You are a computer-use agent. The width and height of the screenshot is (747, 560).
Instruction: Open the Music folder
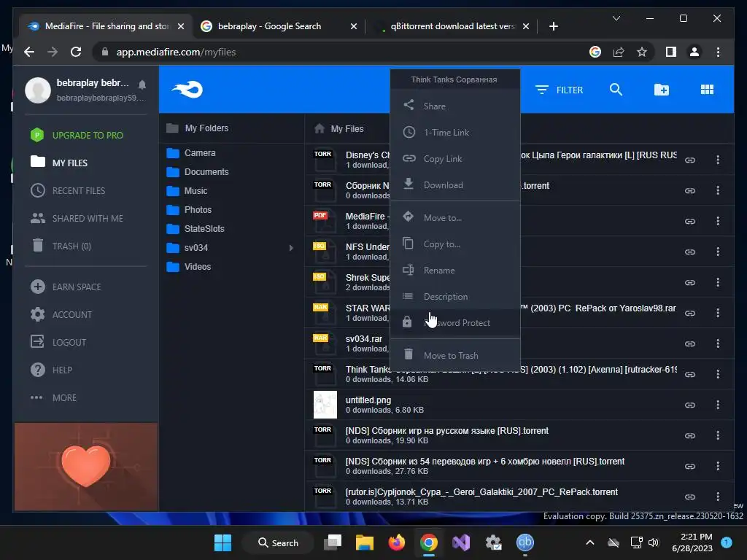[x=187, y=191]
